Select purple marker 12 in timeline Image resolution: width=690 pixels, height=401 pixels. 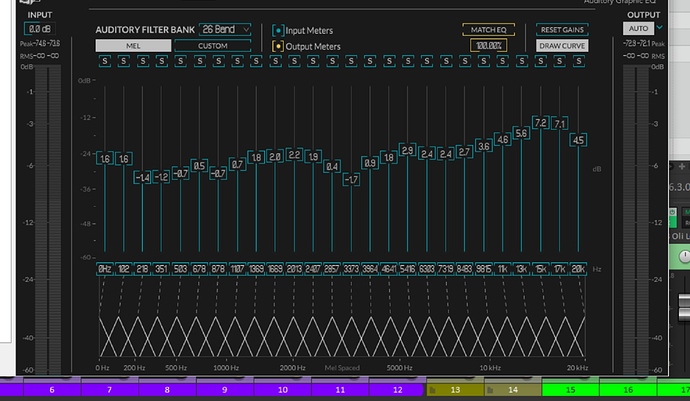pyautogui.click(x=397, y=390)
